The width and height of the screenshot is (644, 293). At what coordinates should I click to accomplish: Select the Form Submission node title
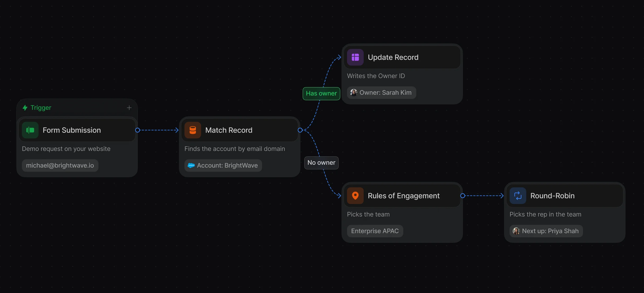[x=72, y=130]
